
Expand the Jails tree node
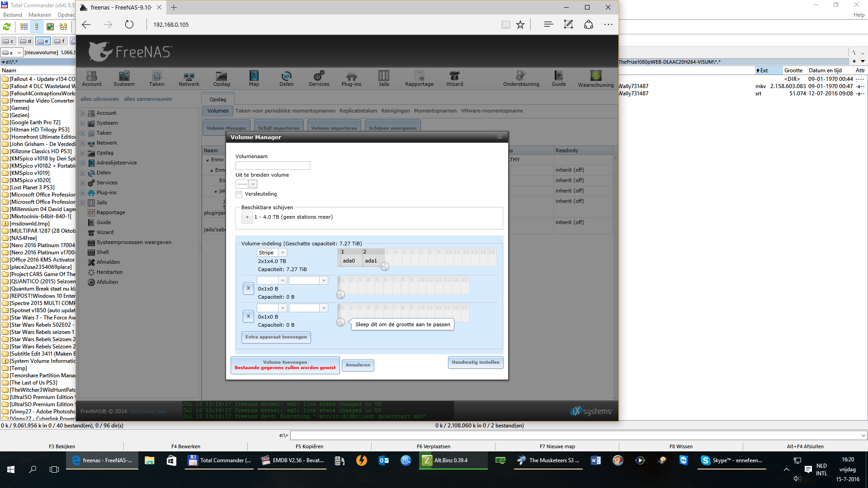pyautogui.click(x=83, y=203)
